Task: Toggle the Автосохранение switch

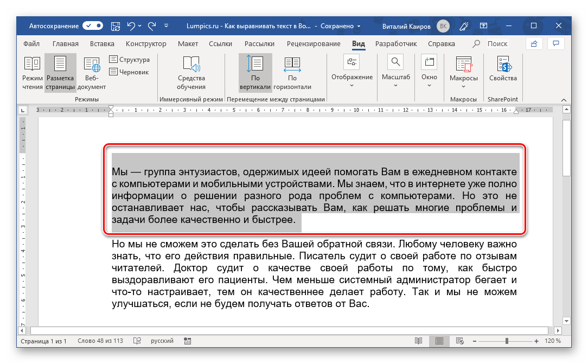Action: tap(92, 26)
